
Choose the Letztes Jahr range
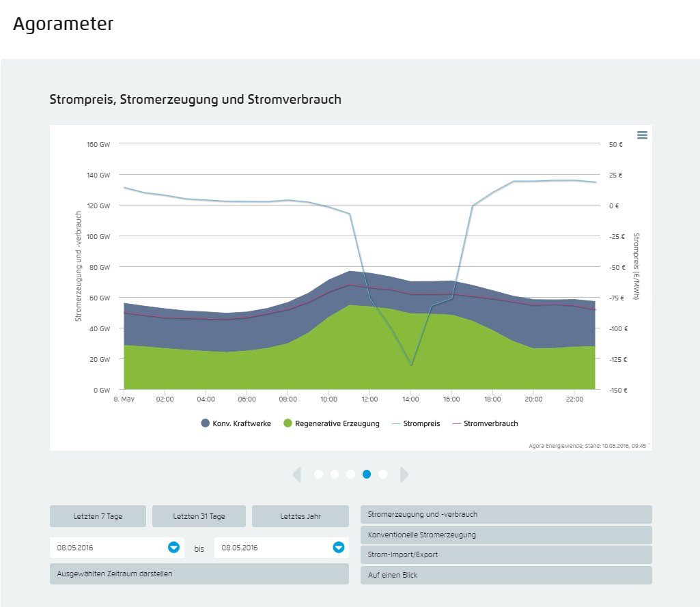click(x=300, y=516)
